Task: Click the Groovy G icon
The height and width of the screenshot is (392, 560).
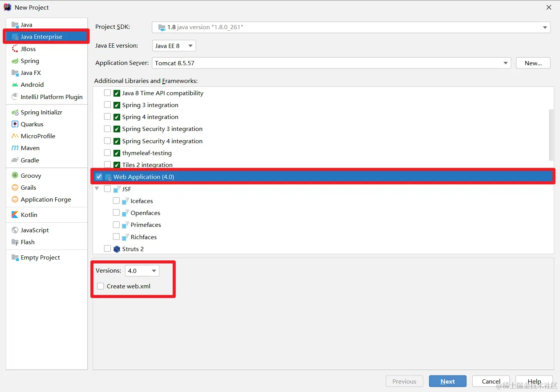Action: tap(15, 175)
